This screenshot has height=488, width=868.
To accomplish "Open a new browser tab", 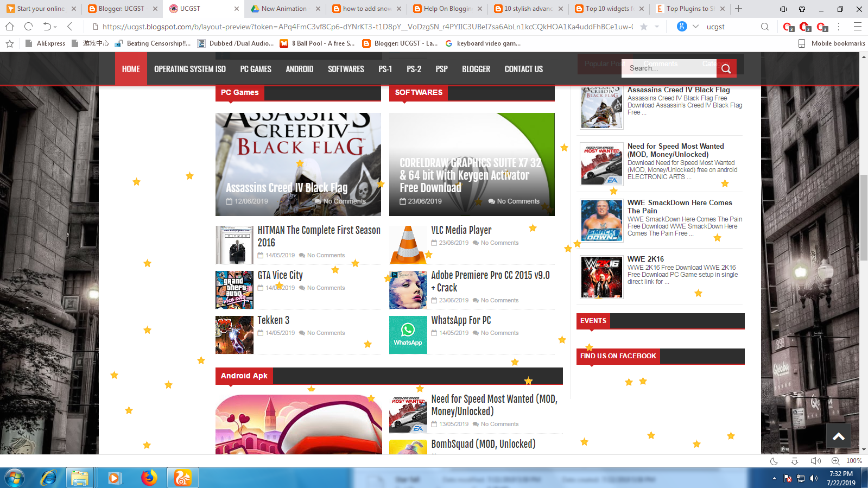I will [738, 9].
